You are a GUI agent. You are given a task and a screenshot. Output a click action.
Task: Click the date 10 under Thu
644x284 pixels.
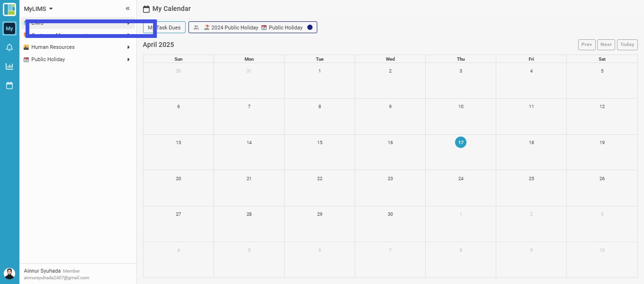pos(461,107)
